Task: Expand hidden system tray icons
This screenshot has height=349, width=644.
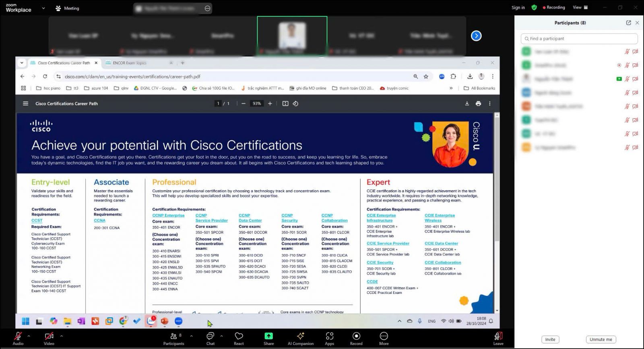Action: [x=399, y=321]
